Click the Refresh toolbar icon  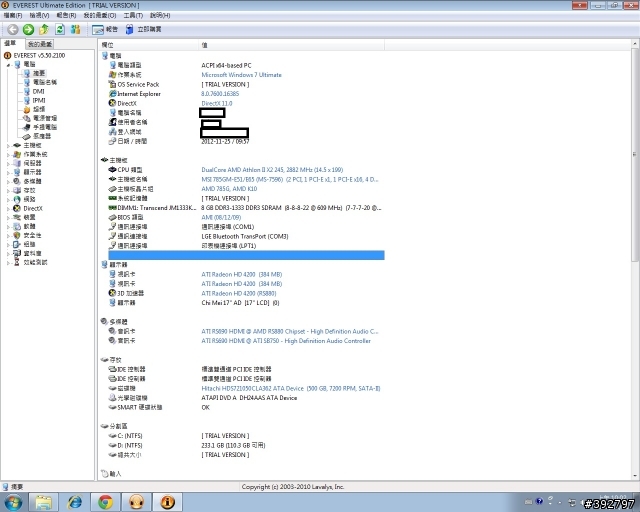click(60, 29)
